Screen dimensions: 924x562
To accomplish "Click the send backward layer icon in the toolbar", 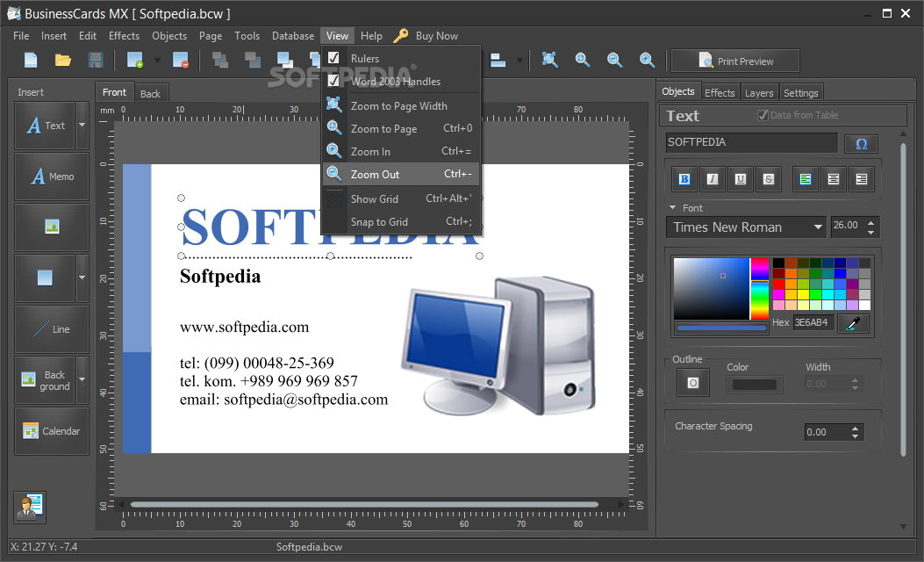I will coord(220,60).
